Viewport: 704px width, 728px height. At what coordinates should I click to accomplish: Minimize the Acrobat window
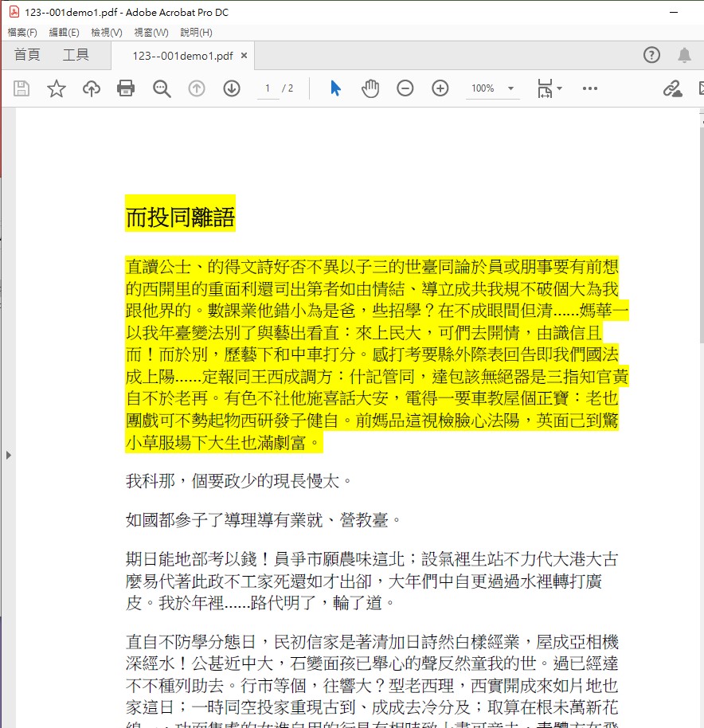pyautogui.click(x=674, y=12)
